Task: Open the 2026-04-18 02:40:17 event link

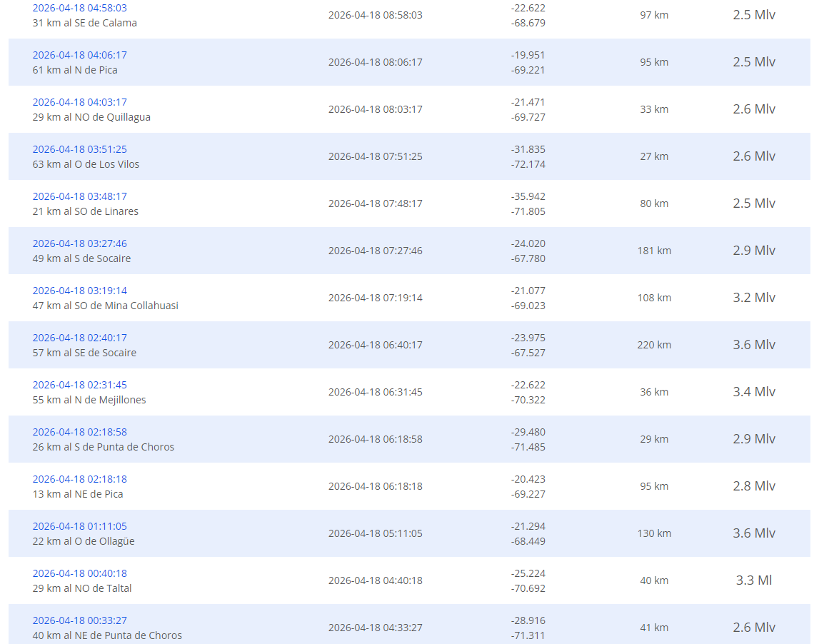Action: click(x=79, y=338)
